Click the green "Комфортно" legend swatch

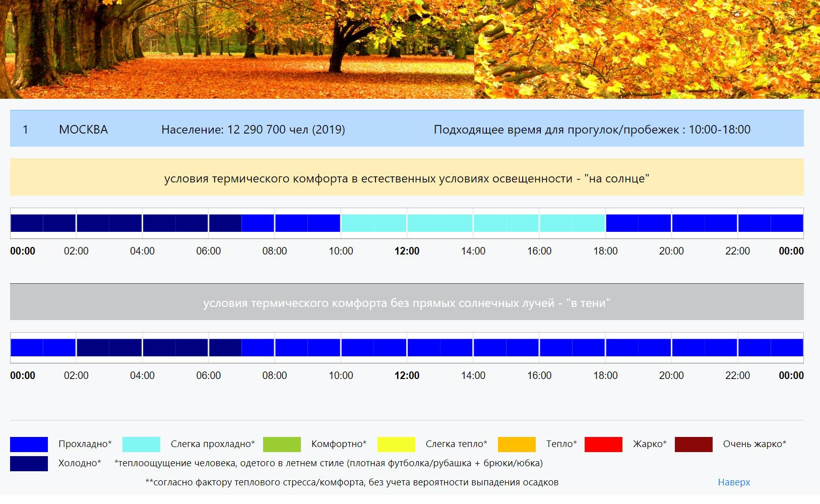pyautogui.click(x=282, y=444)
